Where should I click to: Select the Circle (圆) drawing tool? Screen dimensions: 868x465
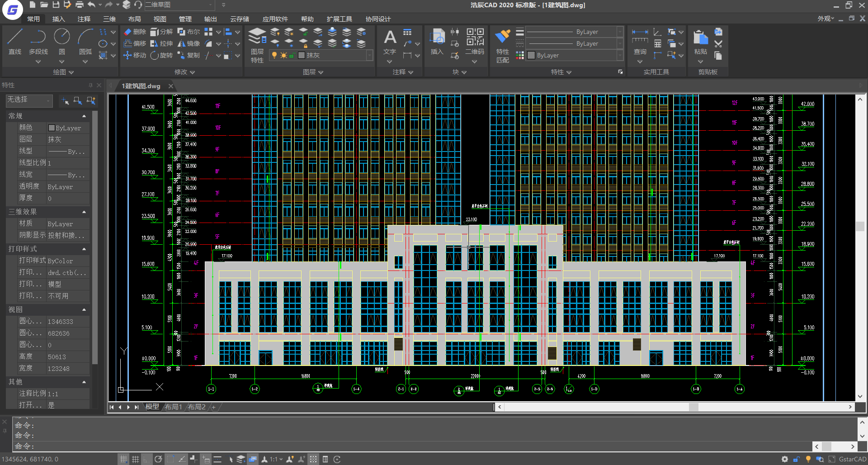click(62, 41)
